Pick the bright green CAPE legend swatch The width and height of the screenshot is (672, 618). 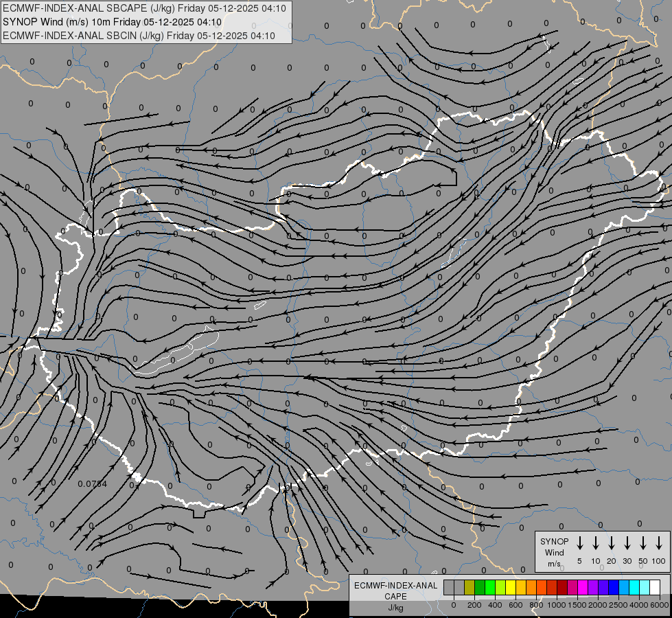coord(490,588)
